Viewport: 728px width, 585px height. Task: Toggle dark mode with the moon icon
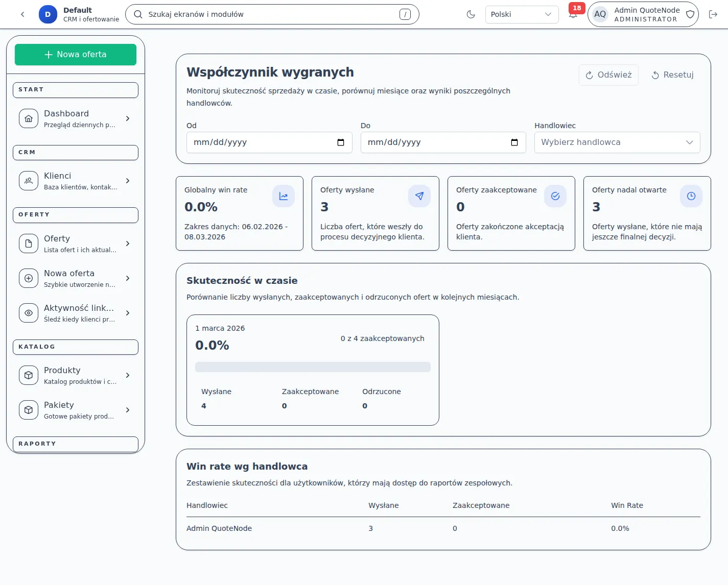click(x=471, y=14)
